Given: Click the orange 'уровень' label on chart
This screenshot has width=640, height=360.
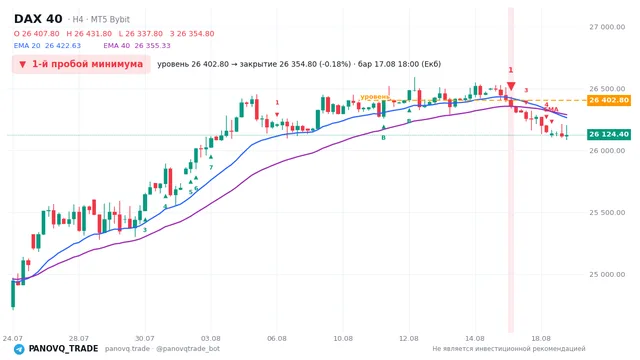Looking at the screenshot, I should 375,97.
